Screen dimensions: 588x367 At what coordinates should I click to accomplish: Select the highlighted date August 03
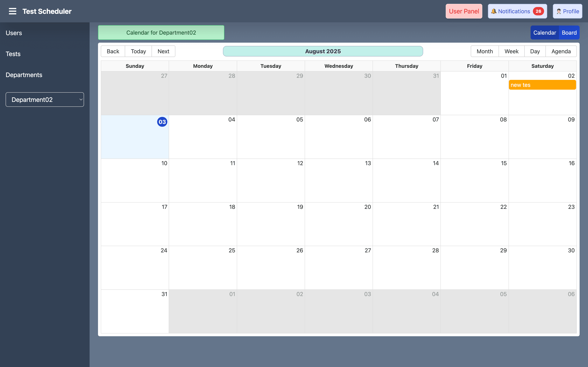click(x=162, y=122)
